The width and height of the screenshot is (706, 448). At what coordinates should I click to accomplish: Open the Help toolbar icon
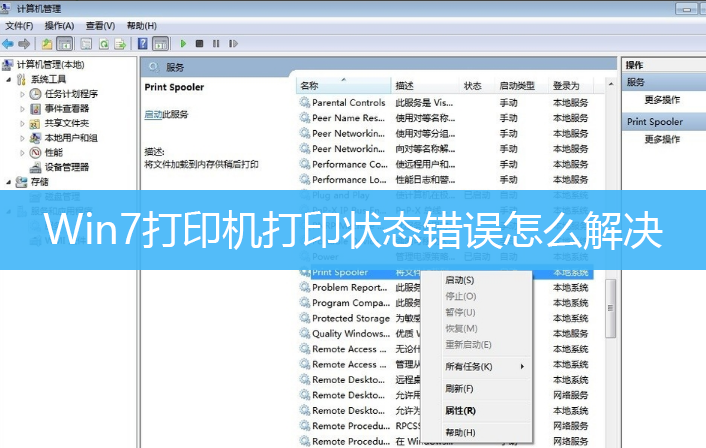[143, 44]
